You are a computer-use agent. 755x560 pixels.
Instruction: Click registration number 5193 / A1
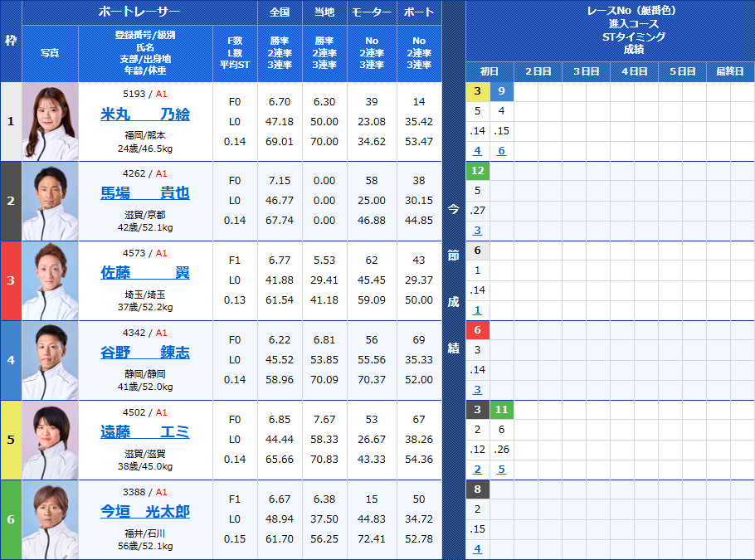pyautogui.click(x=145, y=94)
